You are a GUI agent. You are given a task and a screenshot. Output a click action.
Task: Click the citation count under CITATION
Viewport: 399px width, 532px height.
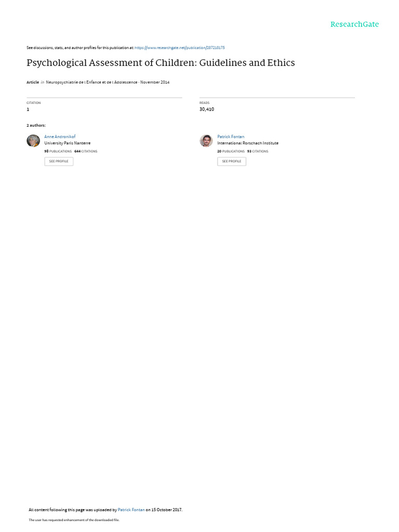[x=28, y=109]
